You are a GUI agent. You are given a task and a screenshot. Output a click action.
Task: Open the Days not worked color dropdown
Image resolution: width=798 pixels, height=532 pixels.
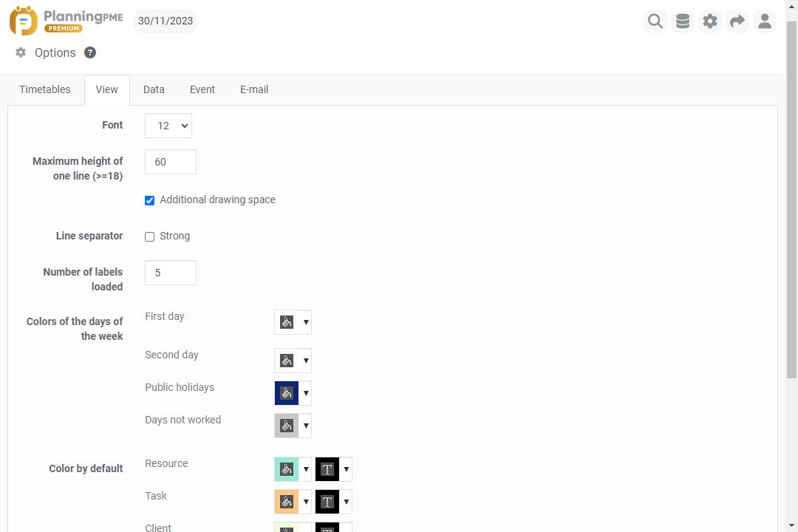pyautogui.click(x=306, y=426)
